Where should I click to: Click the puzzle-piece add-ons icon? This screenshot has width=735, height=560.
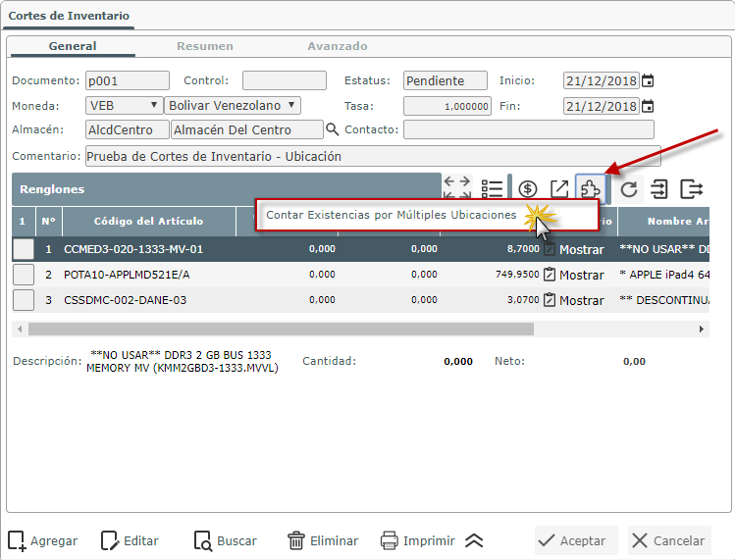[x=590, y=189]
